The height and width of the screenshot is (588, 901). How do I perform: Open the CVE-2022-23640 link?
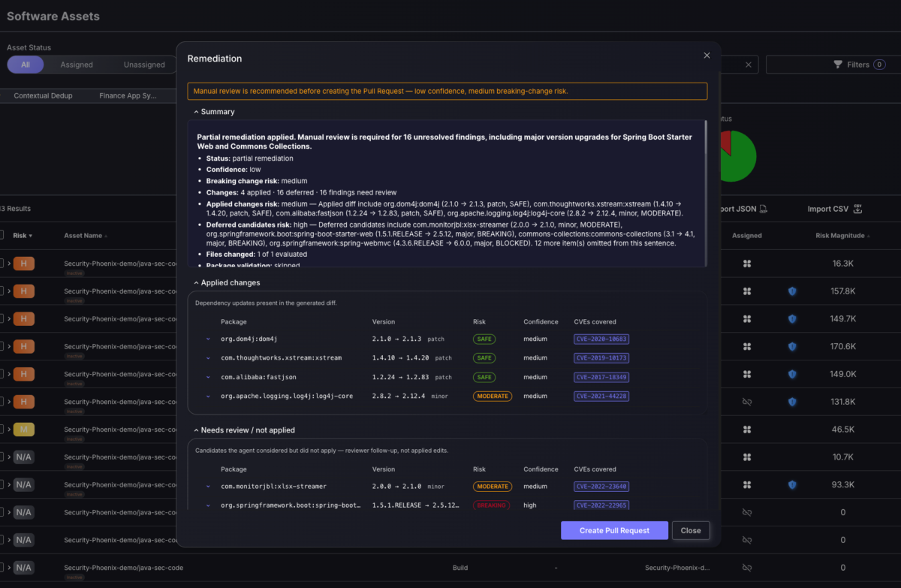[601, 486]
